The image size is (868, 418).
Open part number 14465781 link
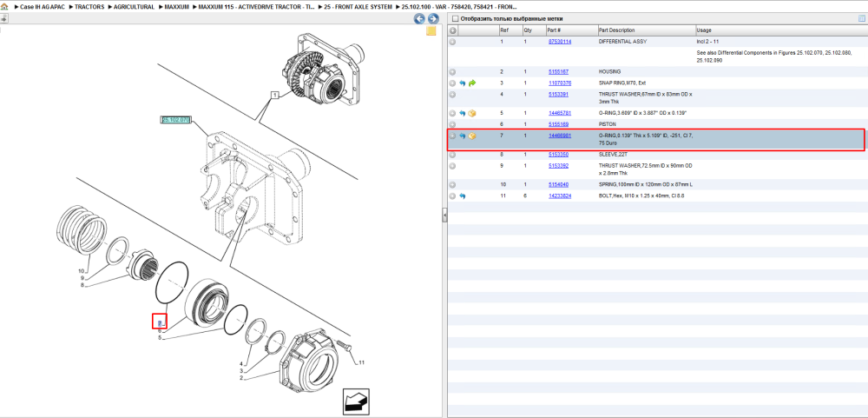click(560, 113)
